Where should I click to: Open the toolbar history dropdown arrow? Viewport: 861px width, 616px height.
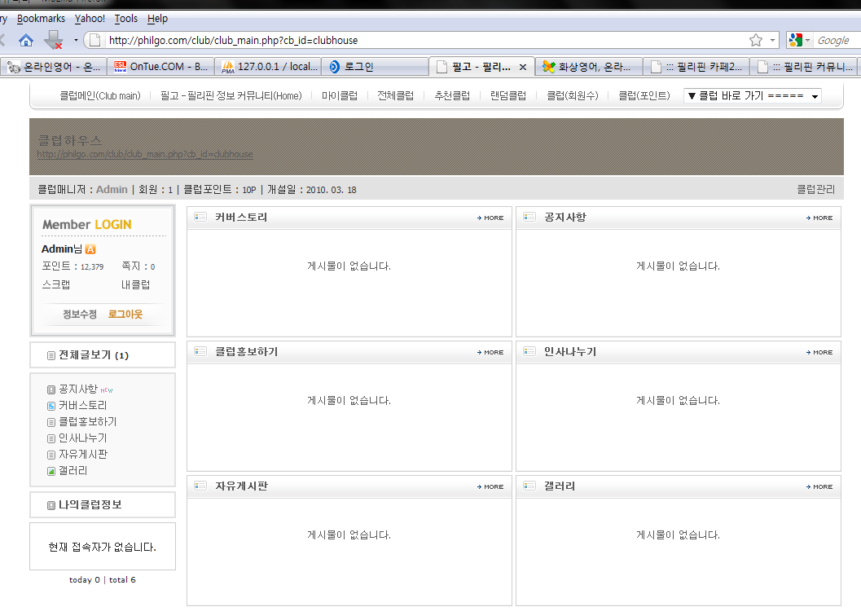coord(76,40)
